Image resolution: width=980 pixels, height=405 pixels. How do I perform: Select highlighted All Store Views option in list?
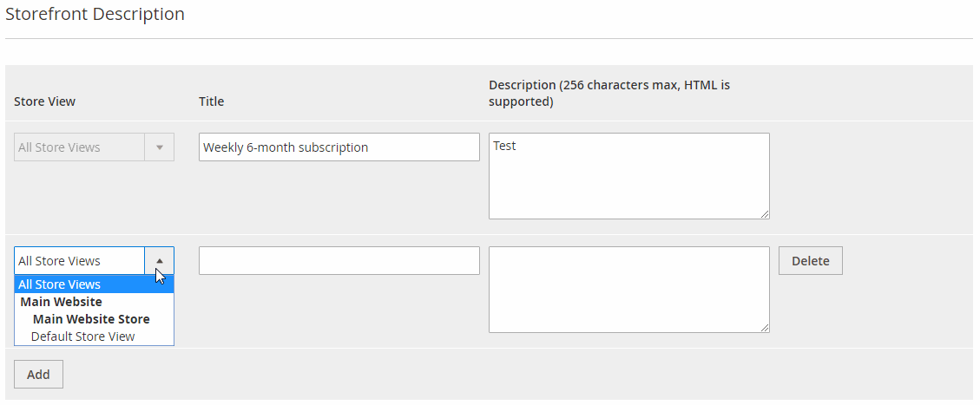[60, 284]
